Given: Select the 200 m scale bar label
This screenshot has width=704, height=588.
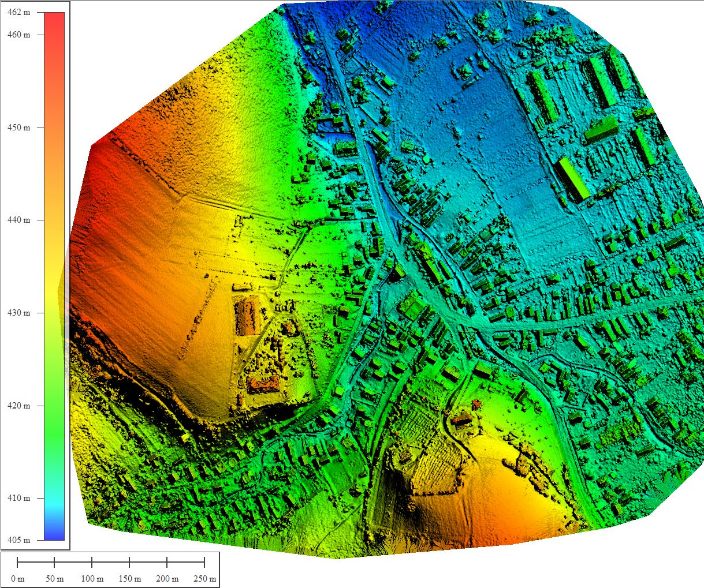Looking at the screenshot, I should coord(167,579).
